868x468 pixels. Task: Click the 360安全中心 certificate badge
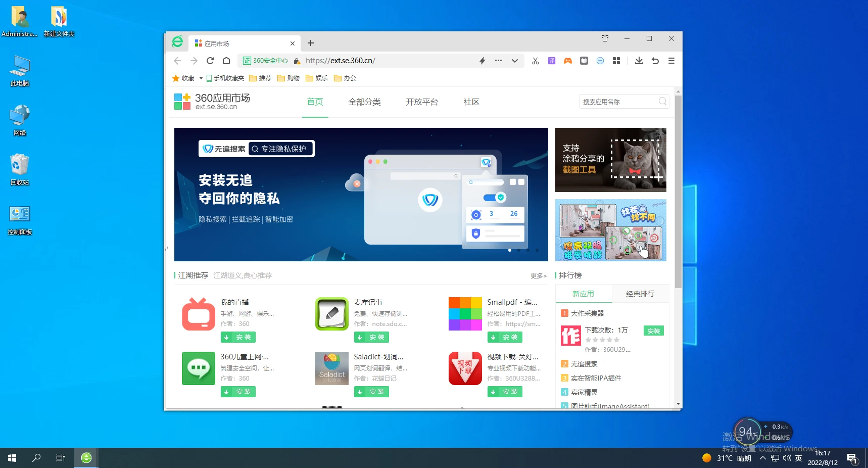(x=265, y=61)
